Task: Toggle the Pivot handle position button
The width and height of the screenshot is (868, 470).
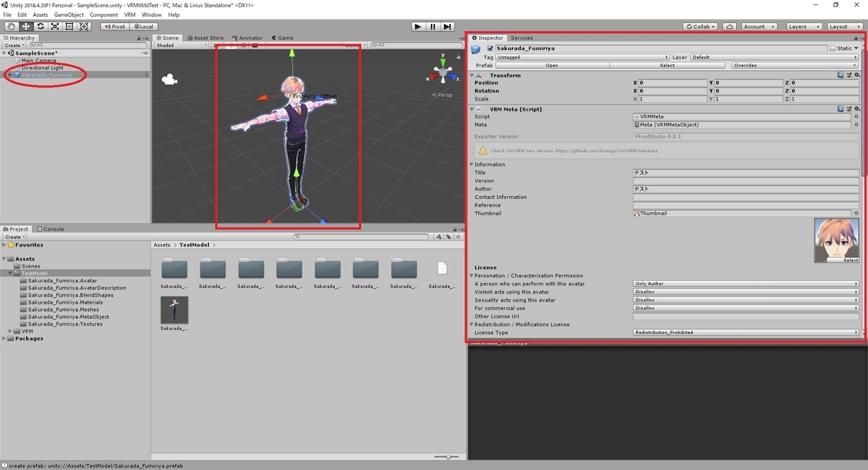Action: [114, 27]
